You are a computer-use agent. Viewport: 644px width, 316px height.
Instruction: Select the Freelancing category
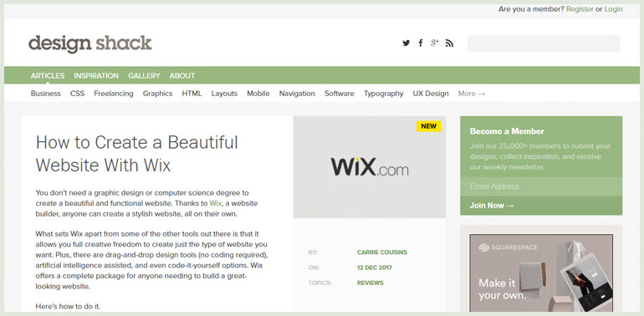click(114, 94)
